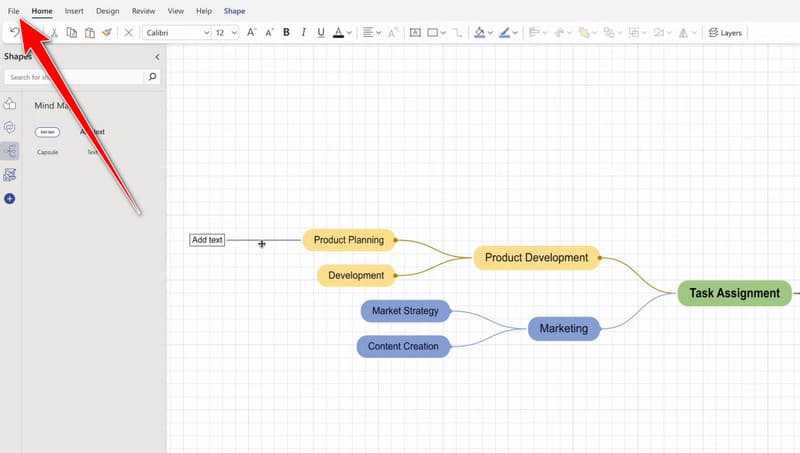Apply shape fill paint bucket

tap(480, 33)
